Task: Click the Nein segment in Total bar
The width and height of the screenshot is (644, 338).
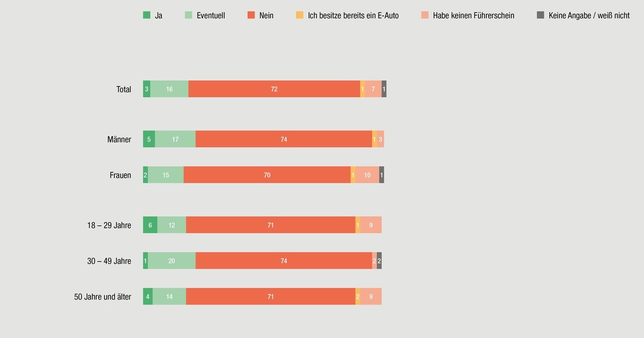Action: 274,89
